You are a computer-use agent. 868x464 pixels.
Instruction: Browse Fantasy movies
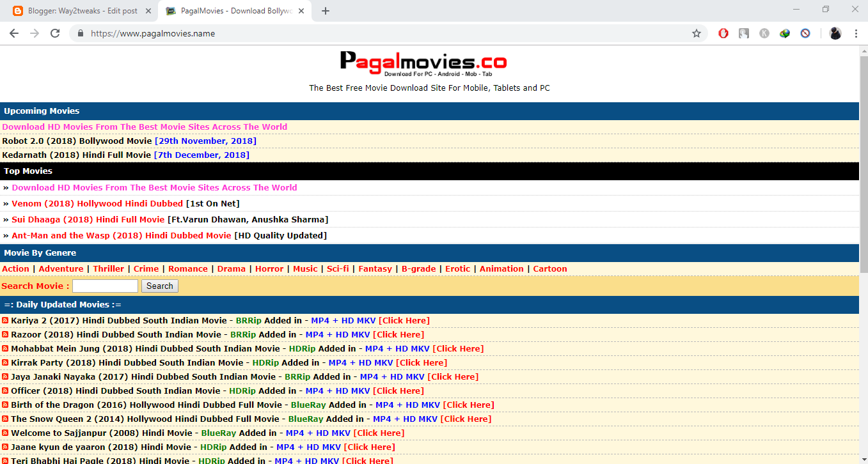pos(375,268)
